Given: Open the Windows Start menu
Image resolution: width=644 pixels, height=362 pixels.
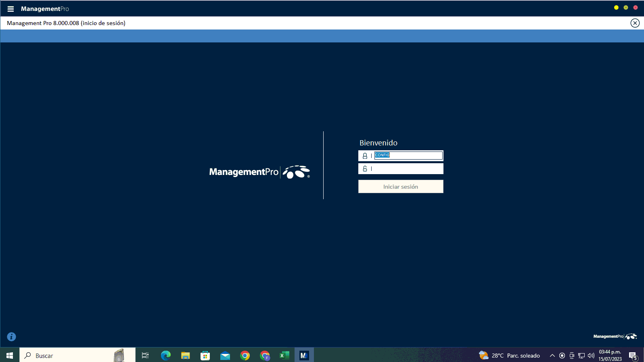Looking at the screenshot, I should click(10, 356).
